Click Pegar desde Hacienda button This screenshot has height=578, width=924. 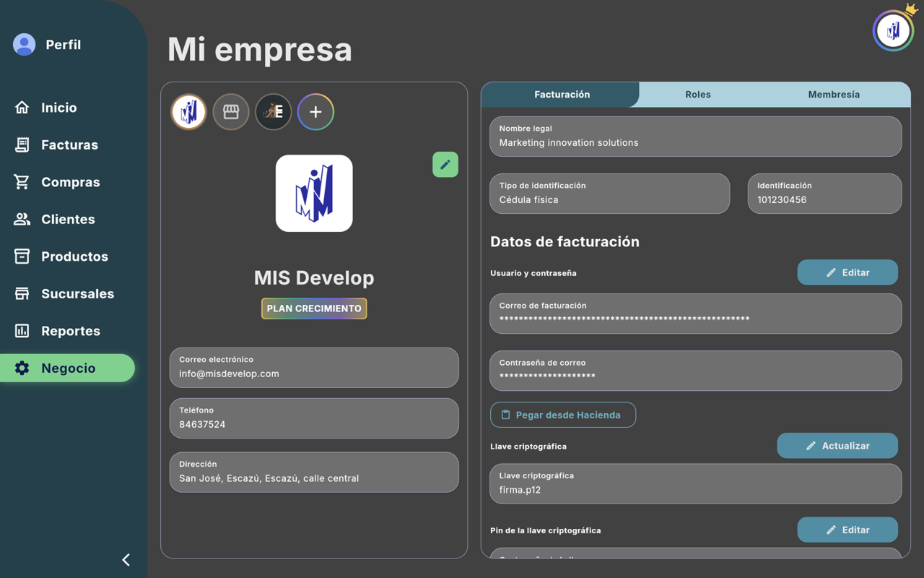tap(563, 415)
